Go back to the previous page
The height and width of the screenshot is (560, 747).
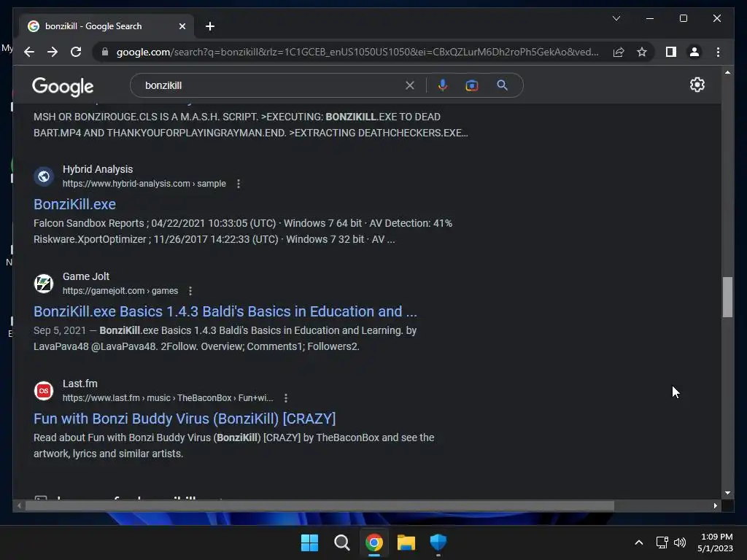[x=29, y=52]
